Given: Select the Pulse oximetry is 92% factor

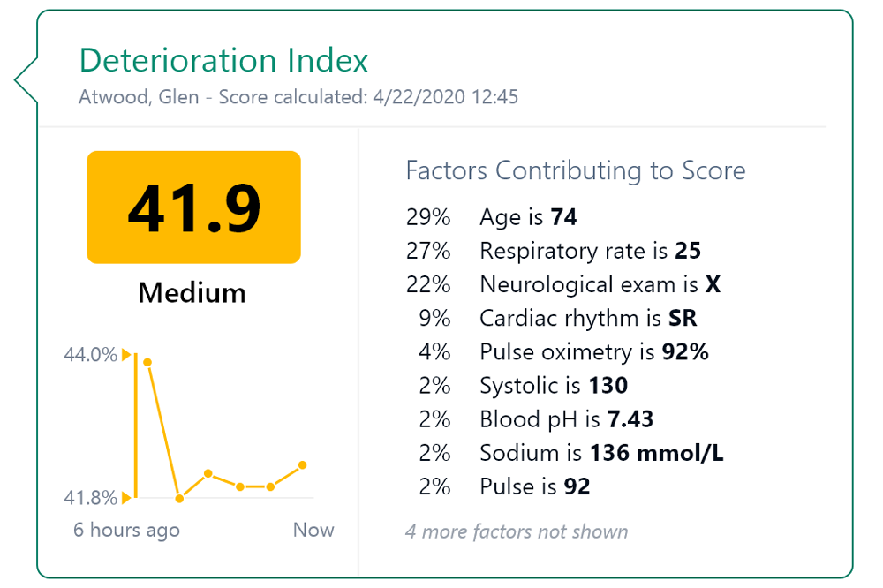Looking at the screenshot, I should tap(593, 351).
